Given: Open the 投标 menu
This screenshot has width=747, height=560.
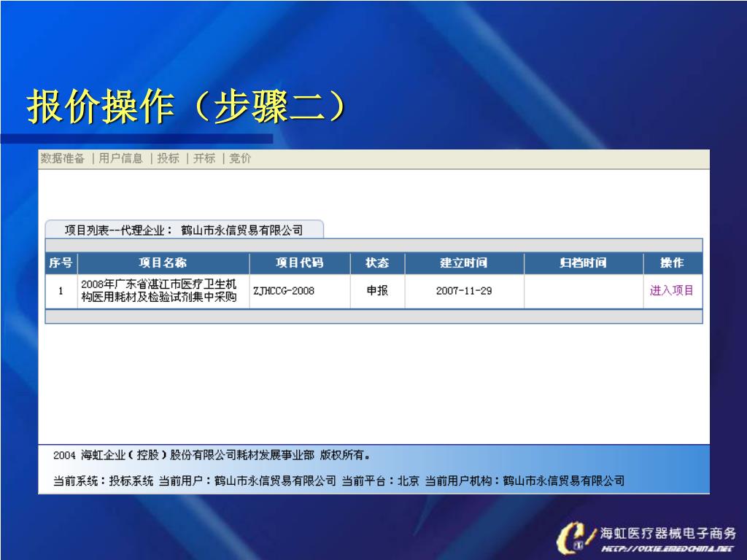Looking at the screenshot, I should click(169, 158).
